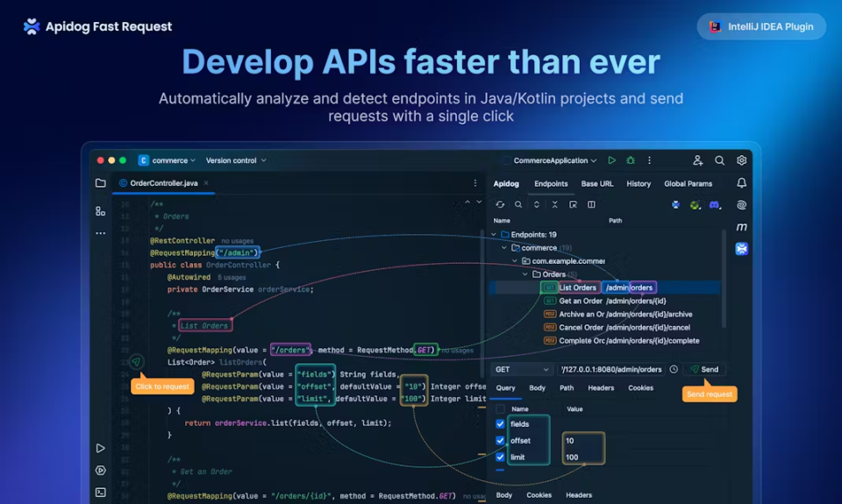The height and width of the screenshot is (504, 842).
Task: Open the Apidog tool window icon in right sidebar
Action: 742,249
